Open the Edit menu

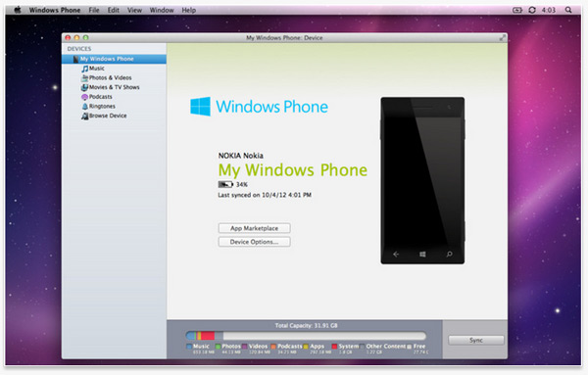click(114, 10)
